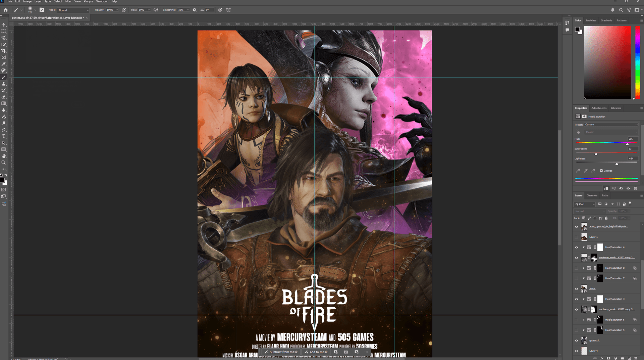Expand the layer filter Kind dropdown

click(585, 204)
